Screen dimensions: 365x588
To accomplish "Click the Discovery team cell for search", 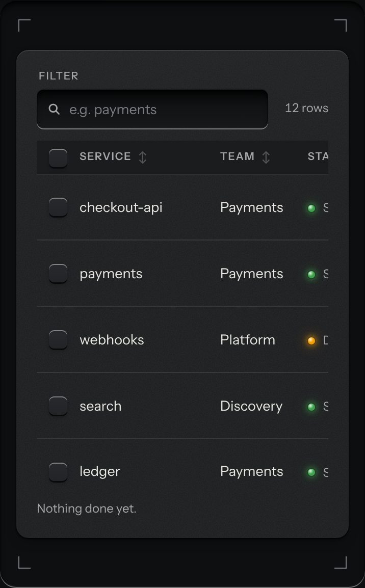I will (251, 406).
